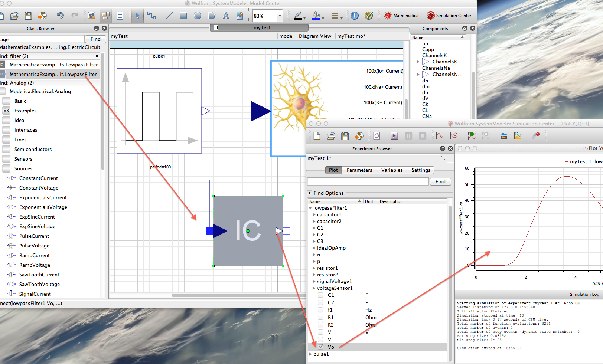Screen dimensions: 603x364
Task: Switch to the Settings tab
Action: coord(421,170)
